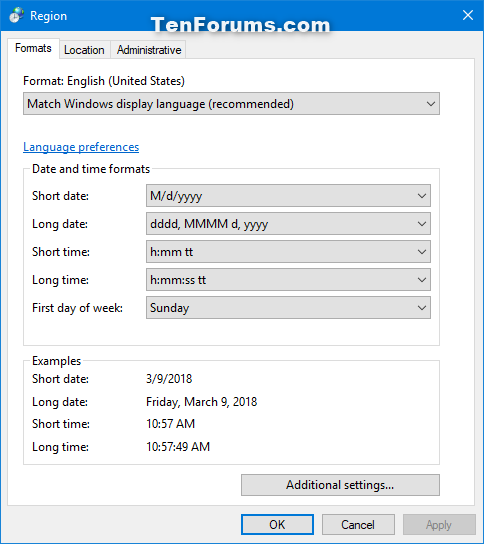
Task: Confirm changes with the OK button
Action: pyautogui.click(x=278, y=525)
